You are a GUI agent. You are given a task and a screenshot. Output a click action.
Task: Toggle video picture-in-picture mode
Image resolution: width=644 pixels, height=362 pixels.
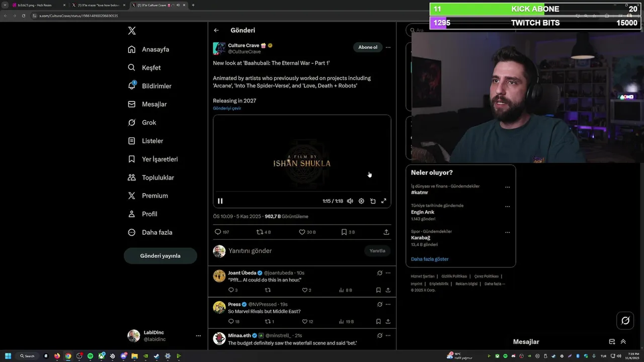(373, 201)
